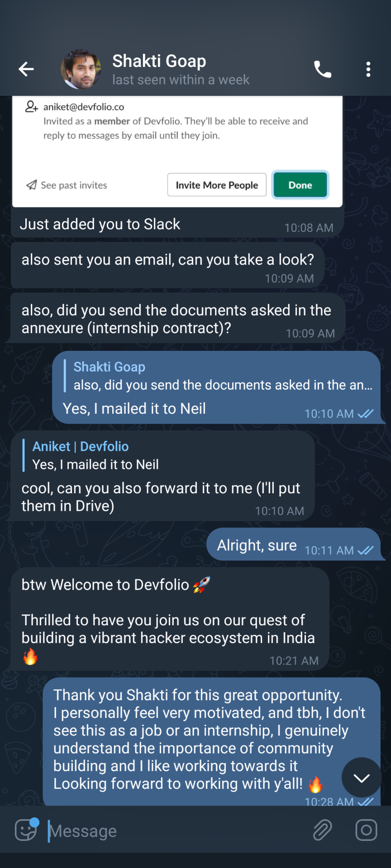Tap the Shakti Goap contact name header
Viewport: 391px width, 868px height.
(159, 61)
